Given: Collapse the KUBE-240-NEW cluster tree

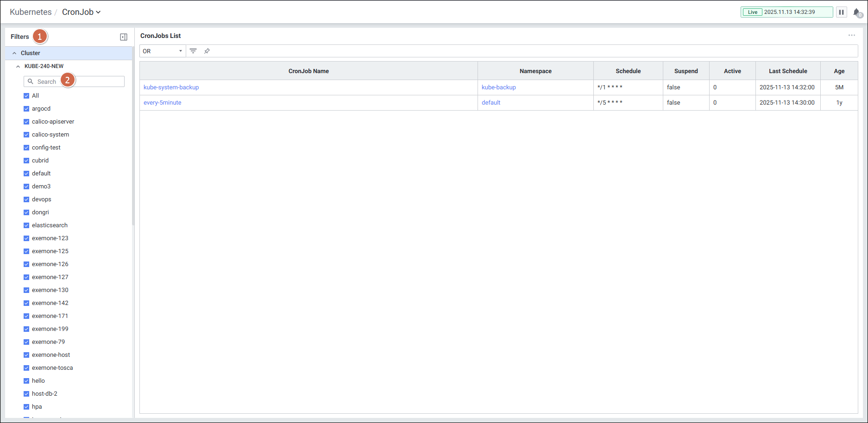Looking at the screenshot, I should [x=18, y=66].
